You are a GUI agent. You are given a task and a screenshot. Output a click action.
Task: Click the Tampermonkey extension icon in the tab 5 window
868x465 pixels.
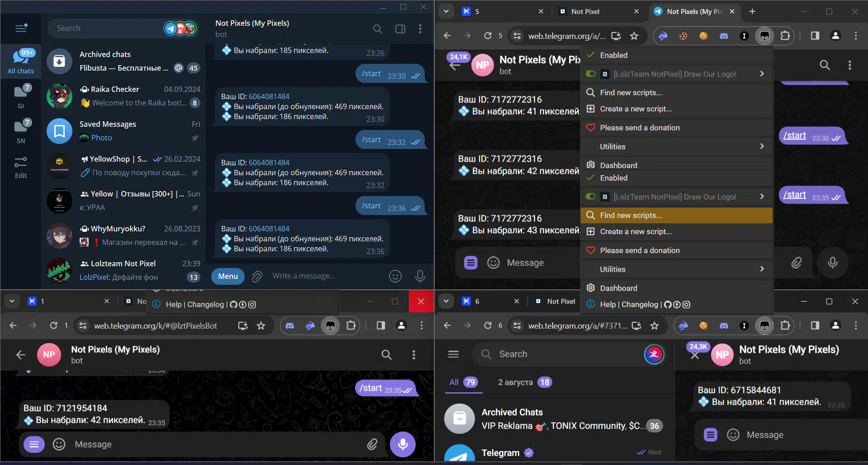point(764,36)
